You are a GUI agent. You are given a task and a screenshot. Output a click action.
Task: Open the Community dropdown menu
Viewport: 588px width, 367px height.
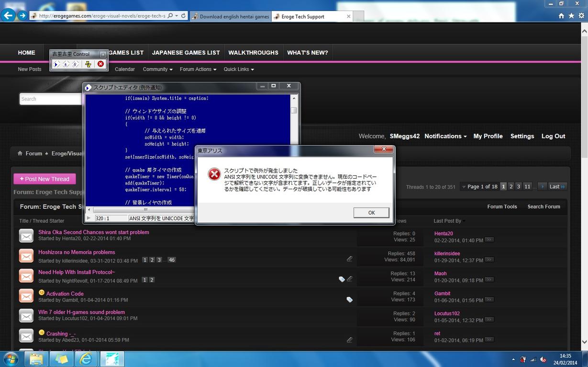[157, 69]
